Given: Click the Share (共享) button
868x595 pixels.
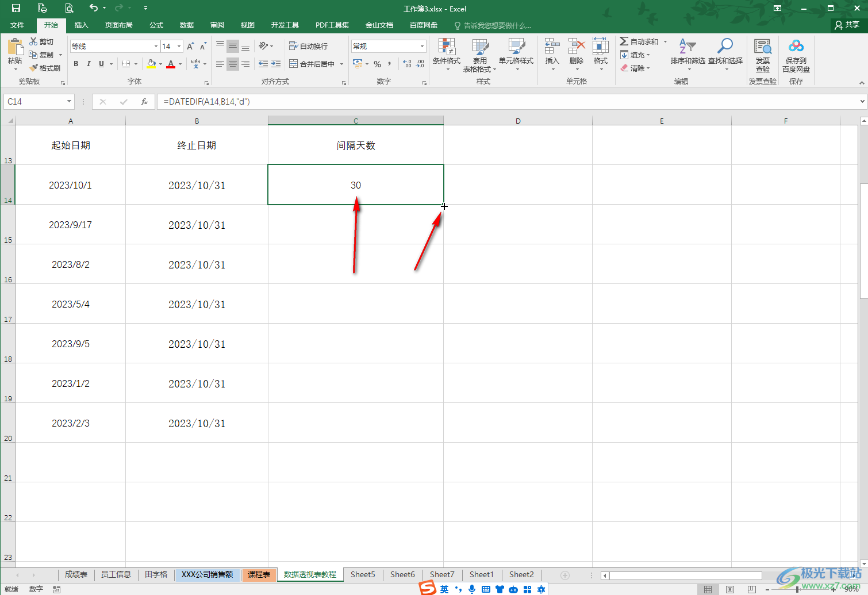Looking at the screenshot, I should point(847,25).
